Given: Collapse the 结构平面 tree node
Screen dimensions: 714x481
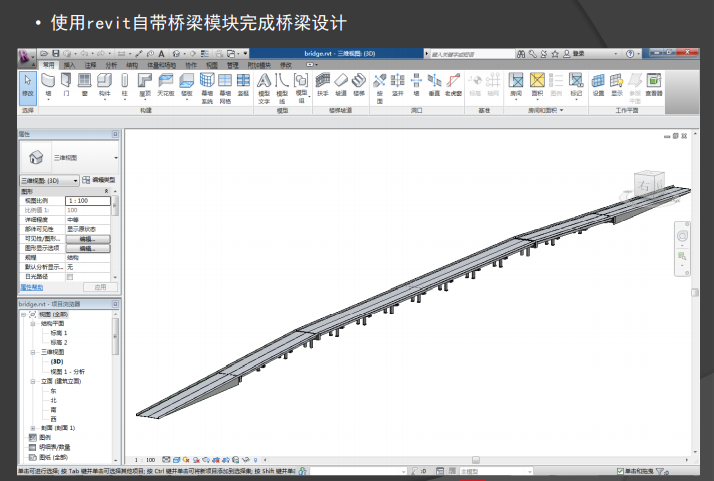Looking at the screenshot, I should 33,324.
